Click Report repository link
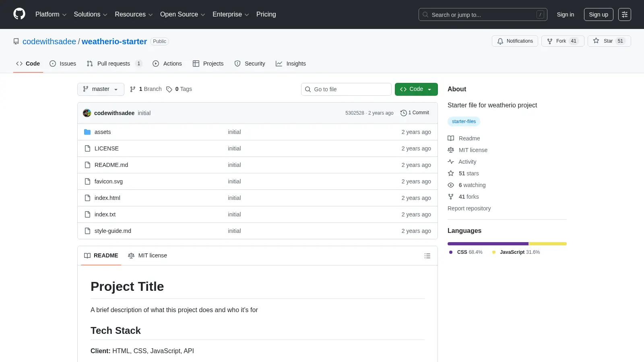 click(469, 208)
